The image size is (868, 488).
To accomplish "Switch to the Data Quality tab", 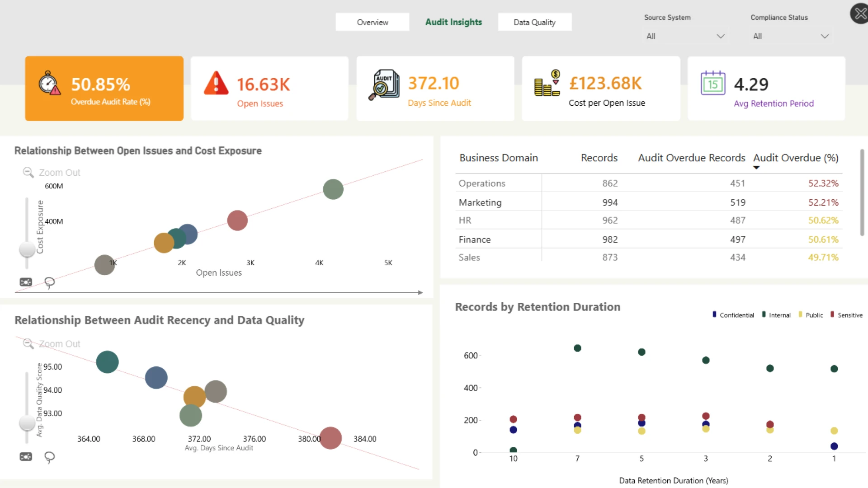I will pos(535,22).
